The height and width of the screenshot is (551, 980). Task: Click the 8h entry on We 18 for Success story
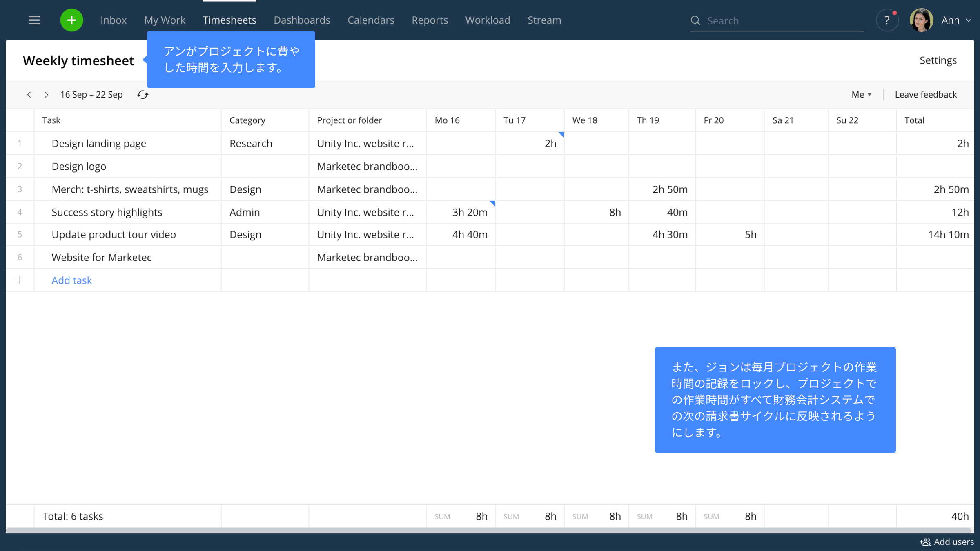coord(615,212)
